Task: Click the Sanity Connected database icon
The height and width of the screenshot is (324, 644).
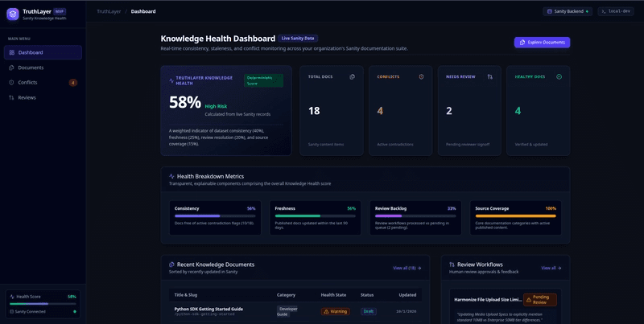Action: click(12, 312)
